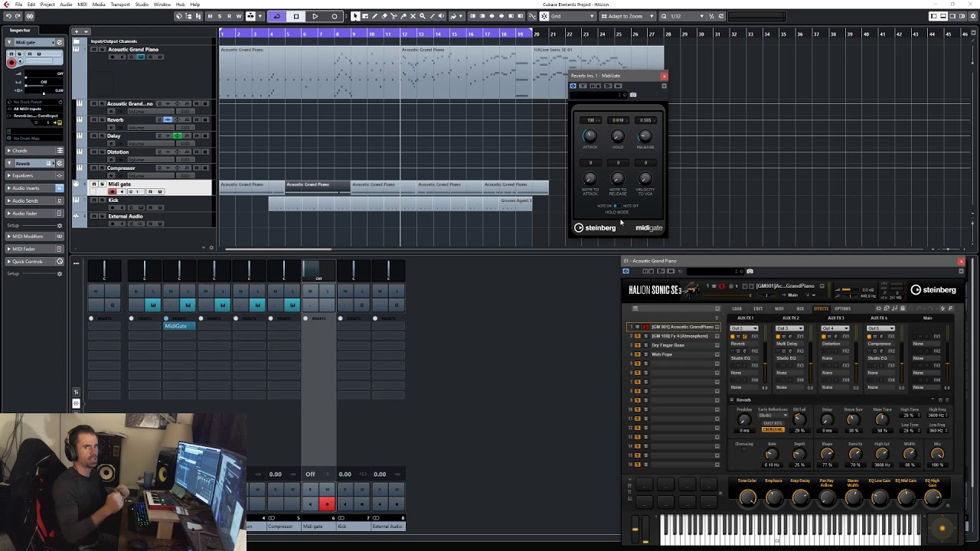This screenshot has width=980, height=551.
Task: Open the Out 5 dropdown under AUX FX 4
Action: (x=880, y=328)
